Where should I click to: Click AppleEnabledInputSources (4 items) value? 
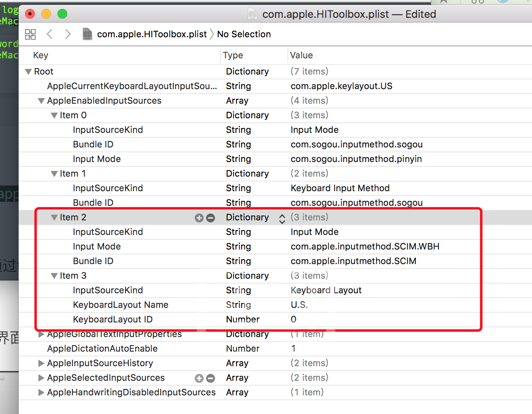(309, 100)
